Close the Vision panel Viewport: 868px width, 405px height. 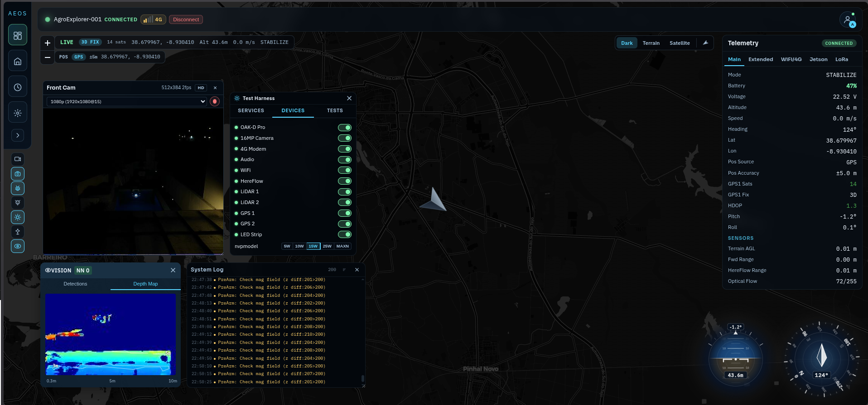173,270
